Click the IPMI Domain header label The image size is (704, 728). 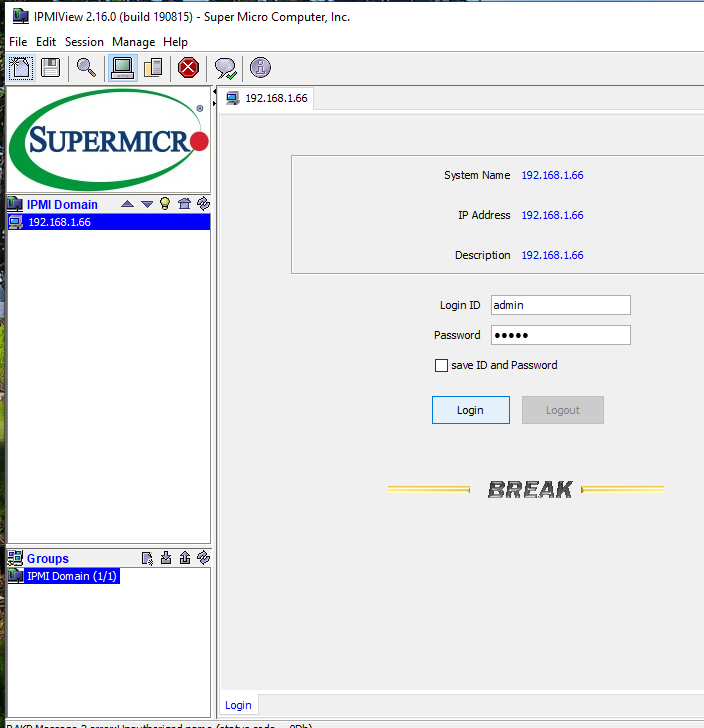[x=62, y=205]
